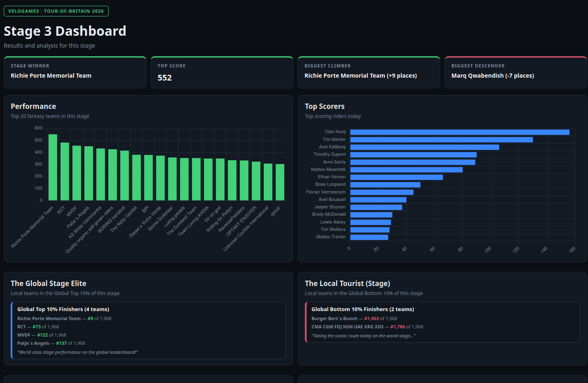Open the Biggest Descender card

point(516,72)
